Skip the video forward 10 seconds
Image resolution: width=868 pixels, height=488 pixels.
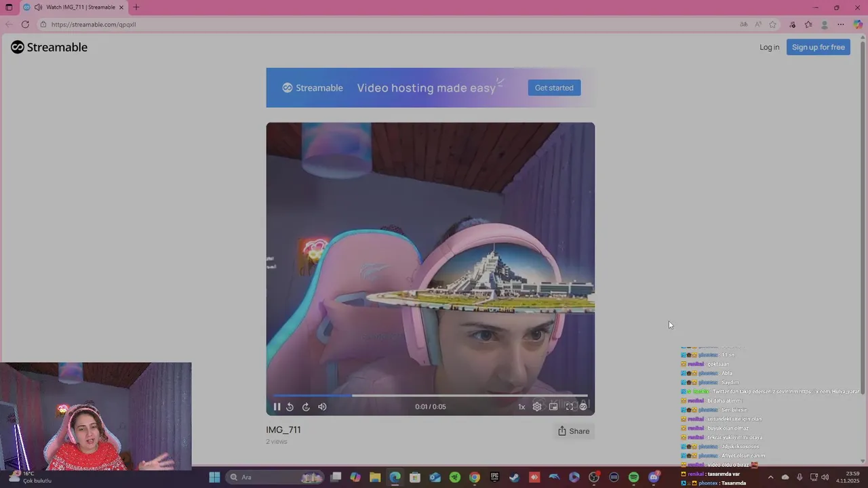[306, 407]
